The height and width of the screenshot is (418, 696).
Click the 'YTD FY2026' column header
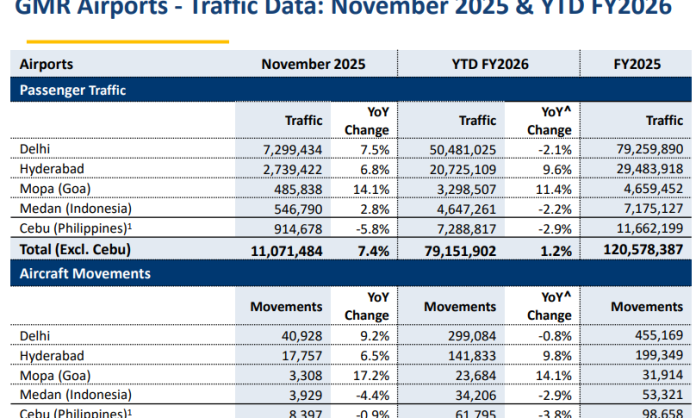(x=492, y=64)
